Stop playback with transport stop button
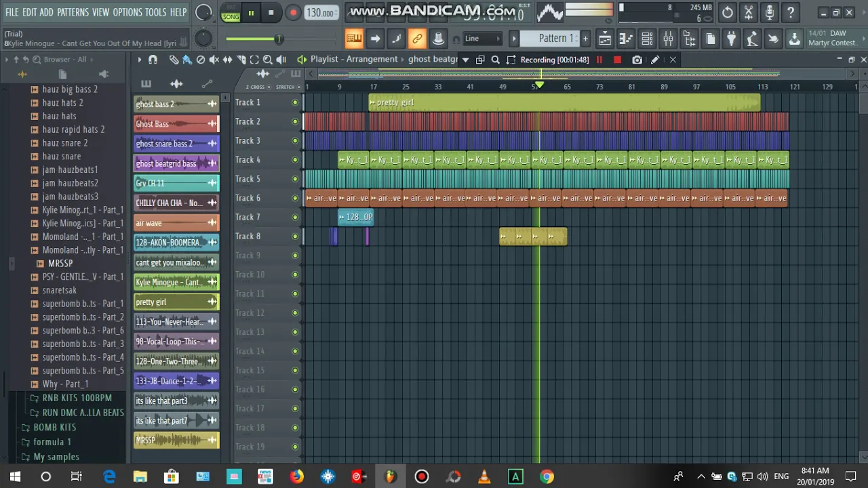868x488 pixels. point(271,13)
